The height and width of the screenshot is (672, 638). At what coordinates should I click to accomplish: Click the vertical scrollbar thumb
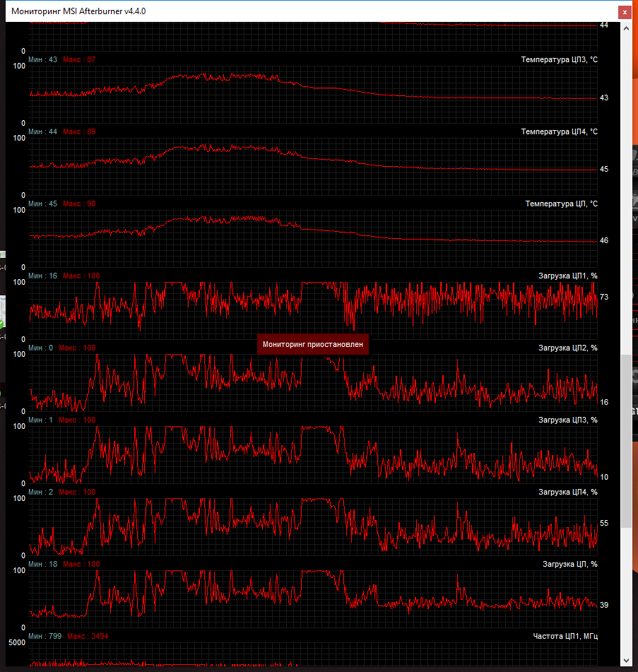point(626,442)
